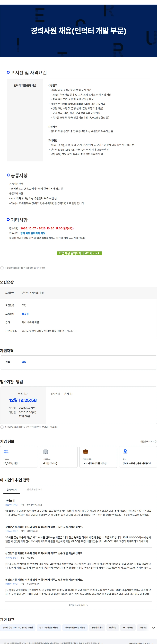Image resolution: width=157 pixels, height=644 pixels.
Task: Open the 당사 채용 홈페이지 지원 link
Action: tap(33, 233)
